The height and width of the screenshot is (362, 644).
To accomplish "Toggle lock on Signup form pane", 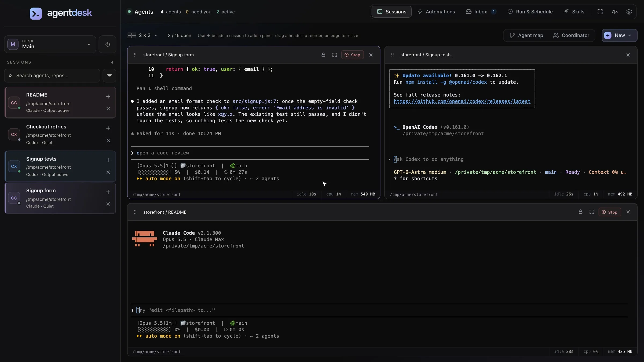I will point(323,55).
